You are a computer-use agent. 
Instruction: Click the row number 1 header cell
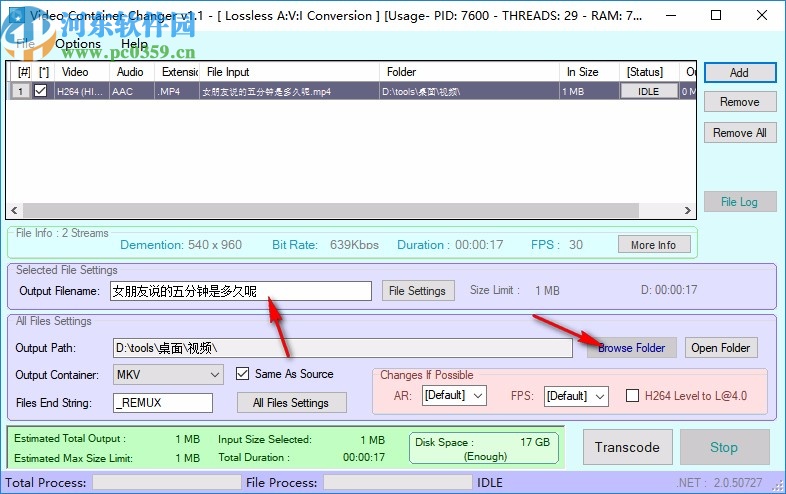(x=21, y=91)
